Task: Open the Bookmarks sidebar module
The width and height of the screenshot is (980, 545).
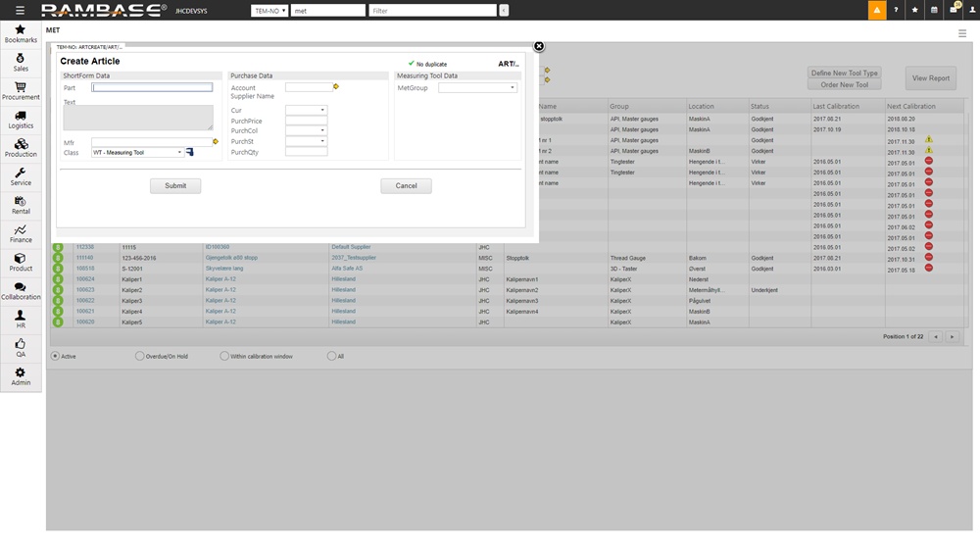Action: (x=21, y=34)
